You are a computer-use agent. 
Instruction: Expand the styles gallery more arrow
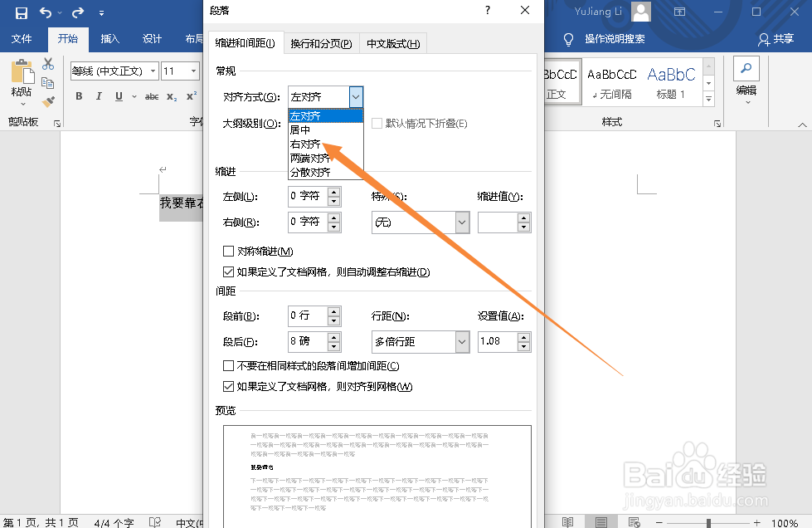click(x=709, y=99)
